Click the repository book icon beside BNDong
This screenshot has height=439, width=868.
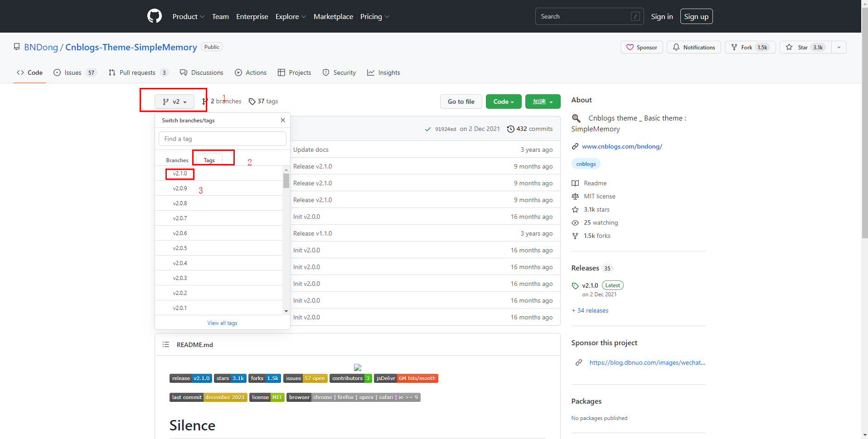tap(17, 47)
